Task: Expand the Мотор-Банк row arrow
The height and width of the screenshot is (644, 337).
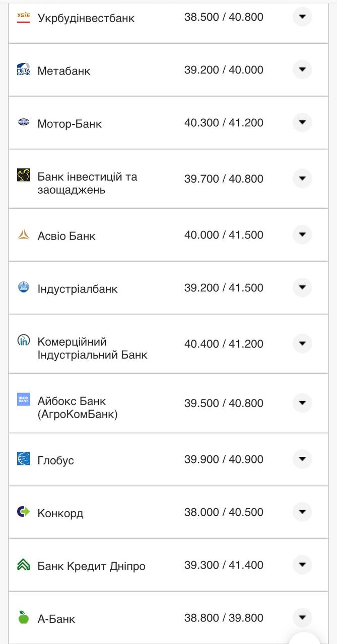Action: tap(302, 122)
